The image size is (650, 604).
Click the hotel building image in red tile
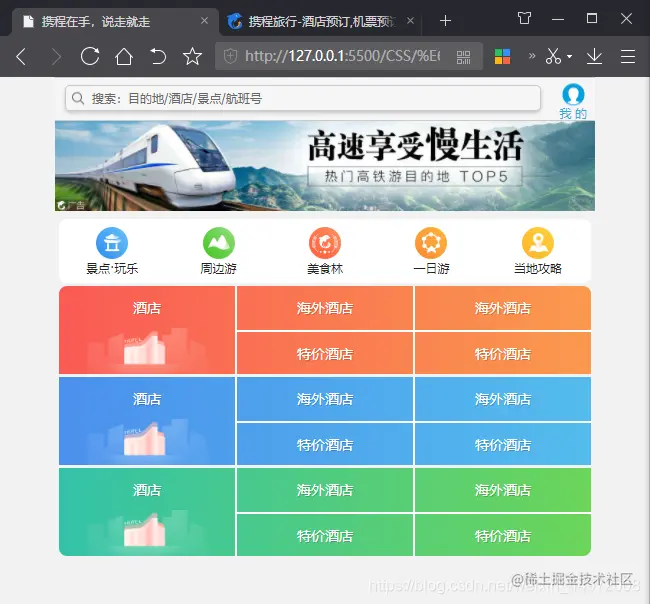(145, 349)
